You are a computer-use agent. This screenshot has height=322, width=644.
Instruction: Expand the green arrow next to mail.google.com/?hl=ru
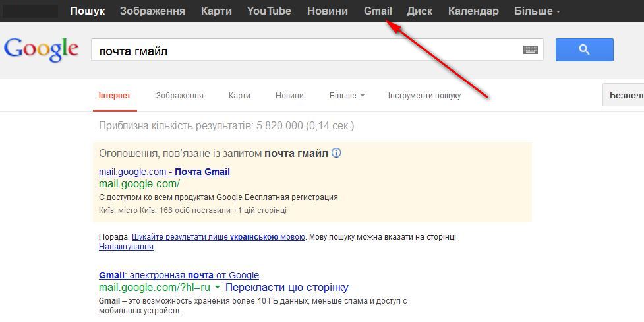(218, 286)
